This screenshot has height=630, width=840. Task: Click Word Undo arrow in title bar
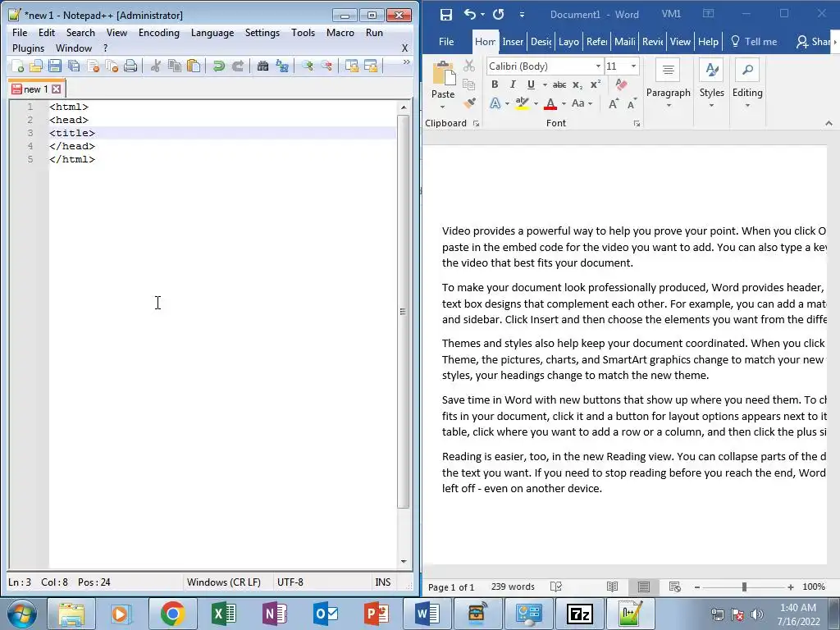tap(470, 15)
